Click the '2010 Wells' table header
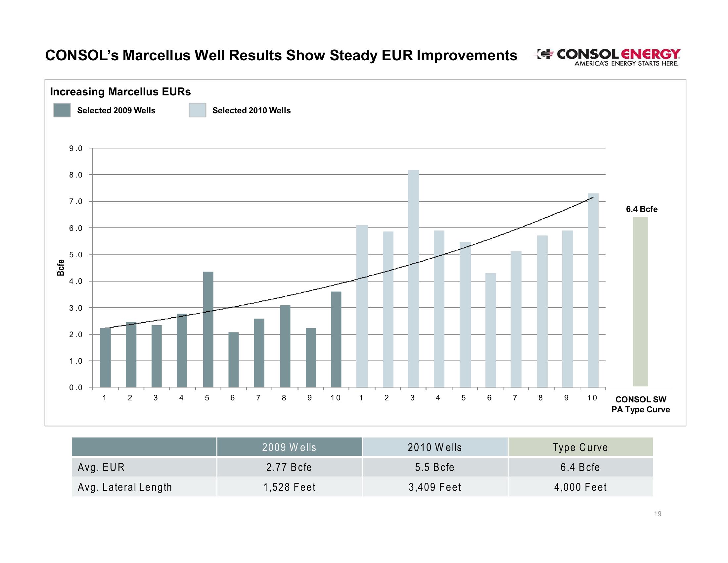 (x=435, y=447)
